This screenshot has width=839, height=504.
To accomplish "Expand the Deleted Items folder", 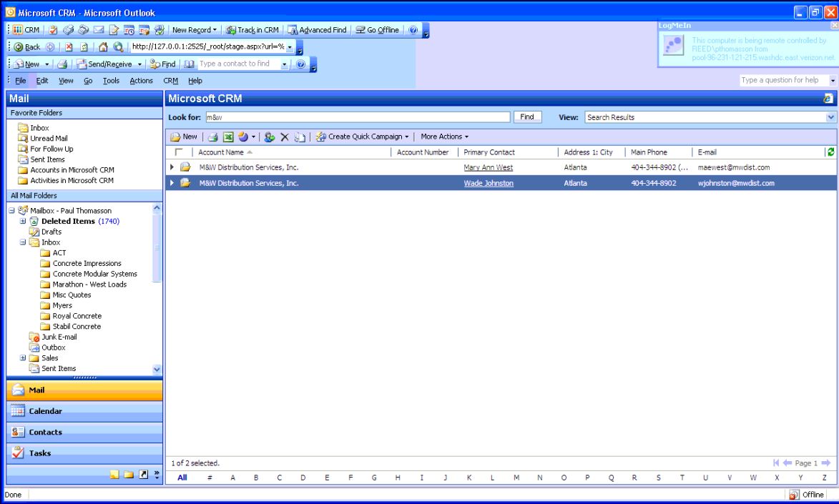I will coord(22,221).
